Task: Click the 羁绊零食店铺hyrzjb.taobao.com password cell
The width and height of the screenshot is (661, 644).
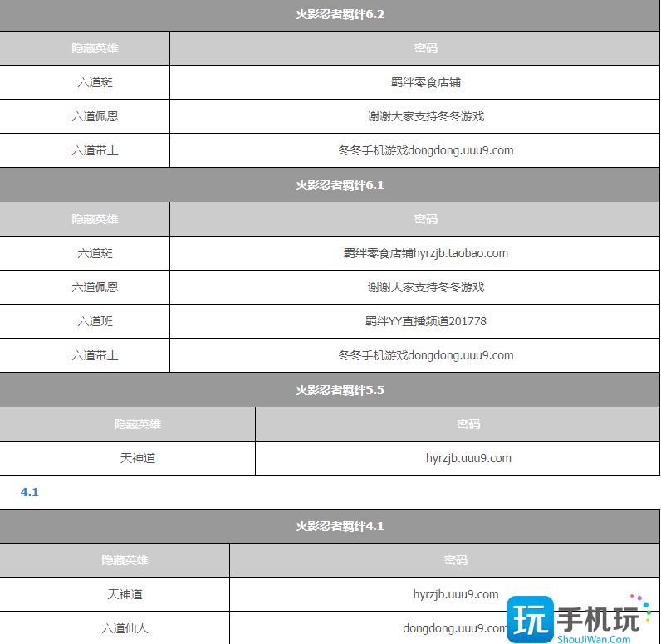Action: 415,253
